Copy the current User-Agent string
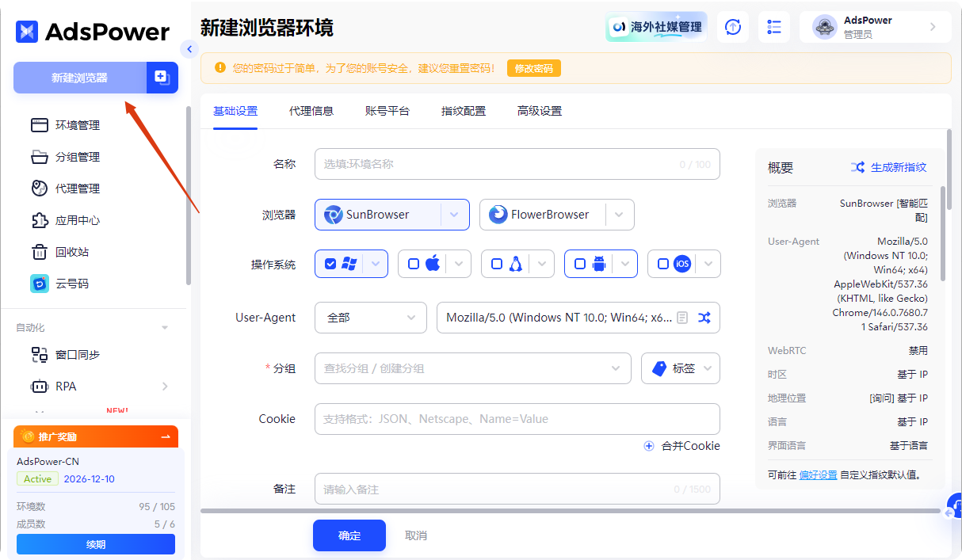This screenshot has width=962, height=560. 684,317
